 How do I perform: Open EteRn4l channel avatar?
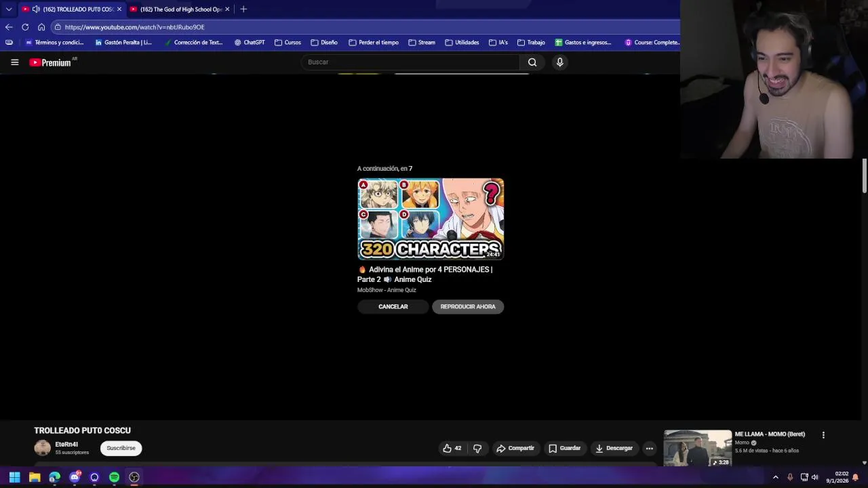(42, 448)
